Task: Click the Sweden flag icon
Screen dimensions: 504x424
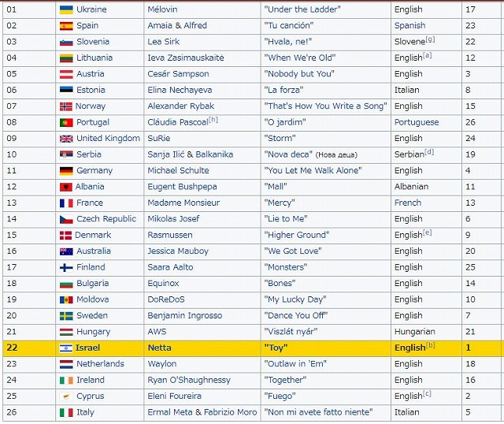Action: click(66, 316)
